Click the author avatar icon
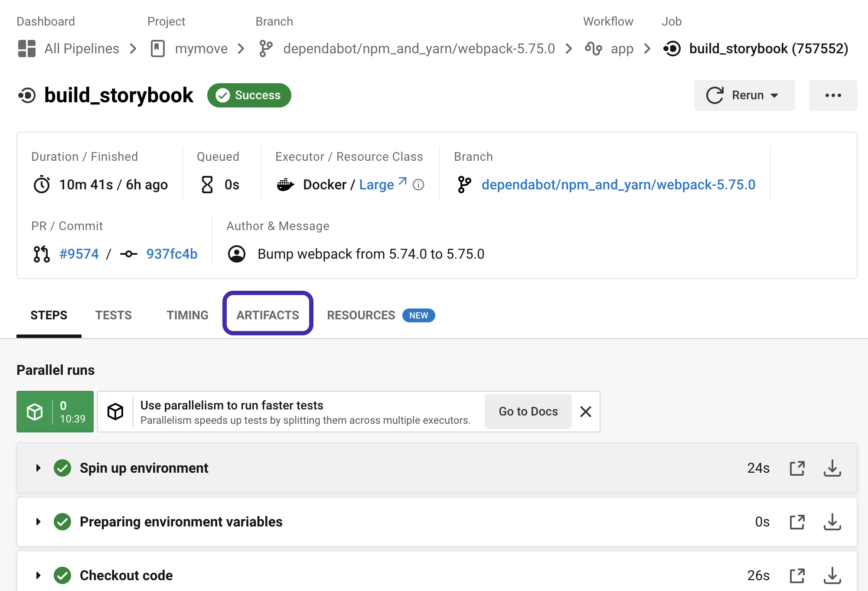Image resolution: width=868 pixels, height=591 pixels. (x=237, y=253)
